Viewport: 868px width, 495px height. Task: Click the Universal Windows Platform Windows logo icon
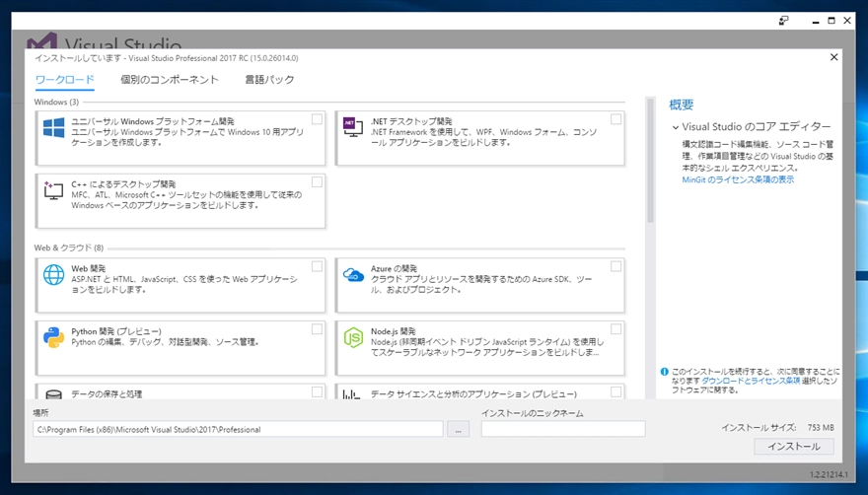[53, 128]
